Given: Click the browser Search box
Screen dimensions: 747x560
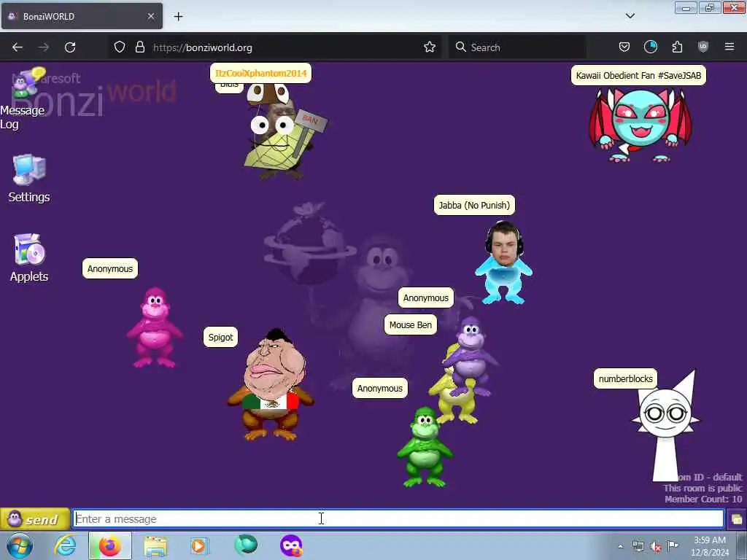Looking at the screenshot, I should (517, 47).
